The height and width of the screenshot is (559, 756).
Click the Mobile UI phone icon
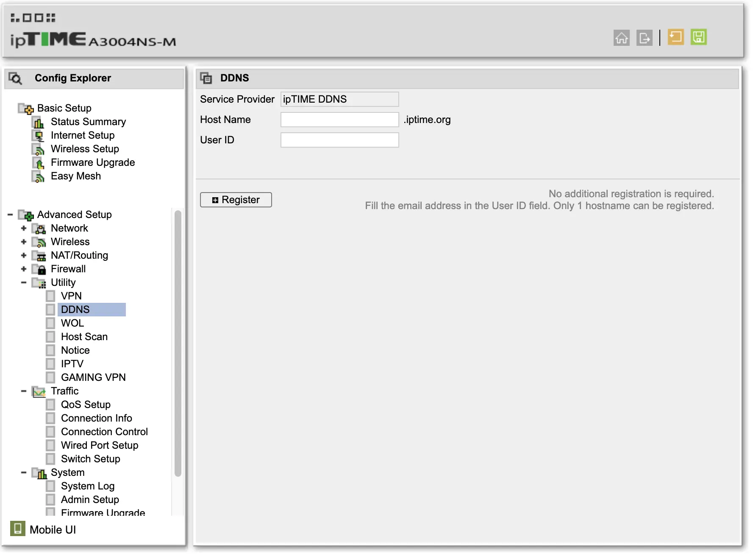click(x=17, y=528)
